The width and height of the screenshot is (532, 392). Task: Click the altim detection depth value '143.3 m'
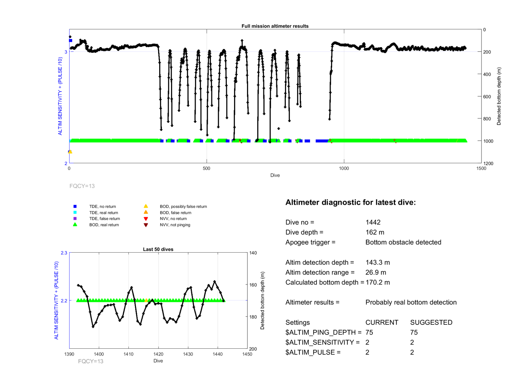click(x=378, y=262)
